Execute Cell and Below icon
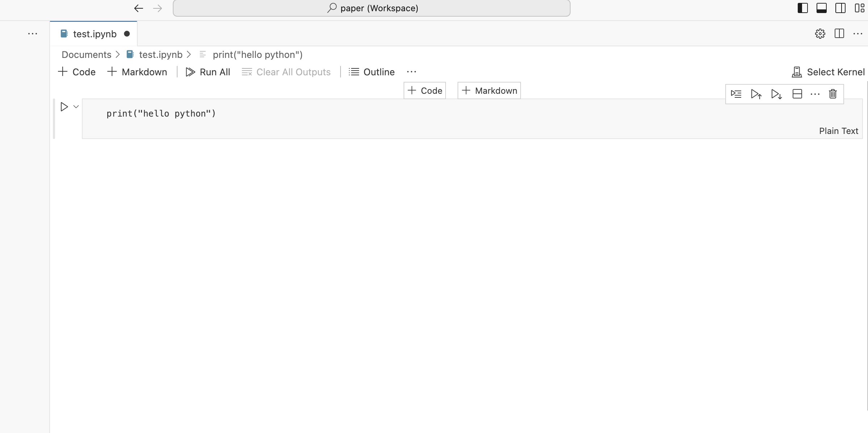Viewport: 868px width, 433px height. pyautogui.click(x=776, y=94)
